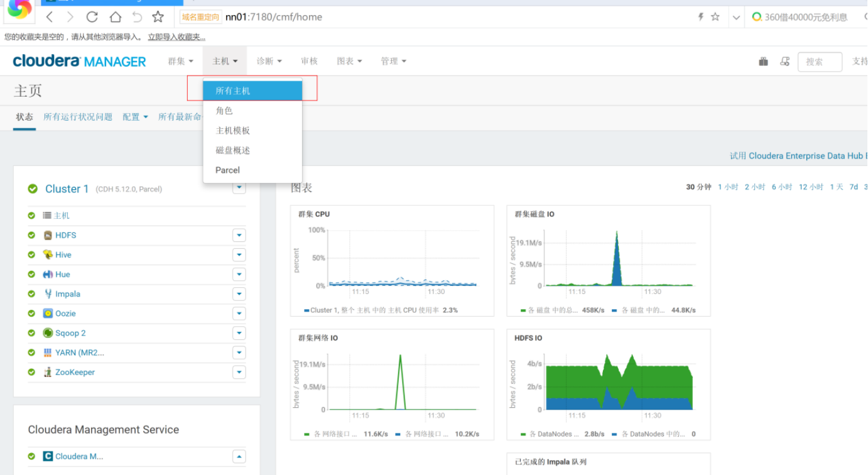The height and width of the screenshot is (475, 868).
Task: Open the 配置 dropdown tab
Action: coord(135,117)
